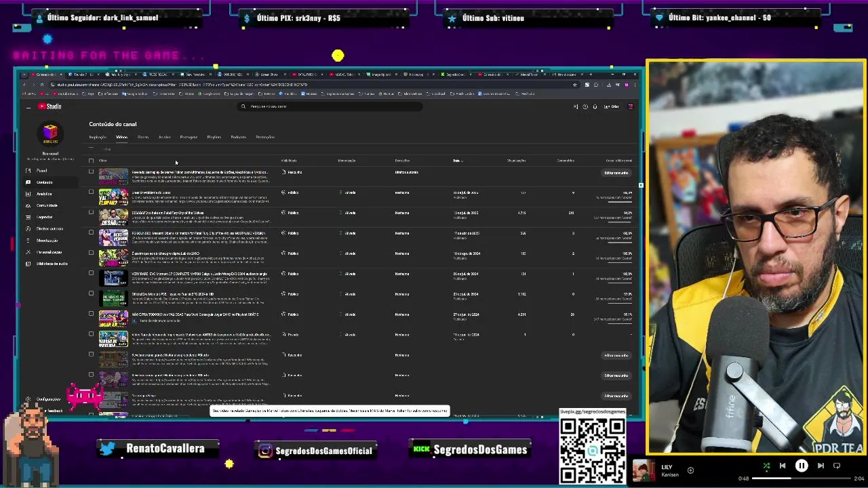Screen dimensions: 868x488
Task: Click Editar rascunho for Marvel Tokon draft
Action: 616,173
